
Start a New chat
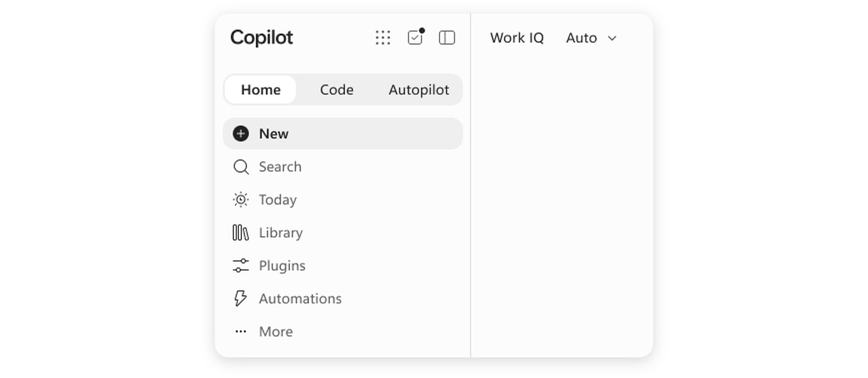(343, 133)
